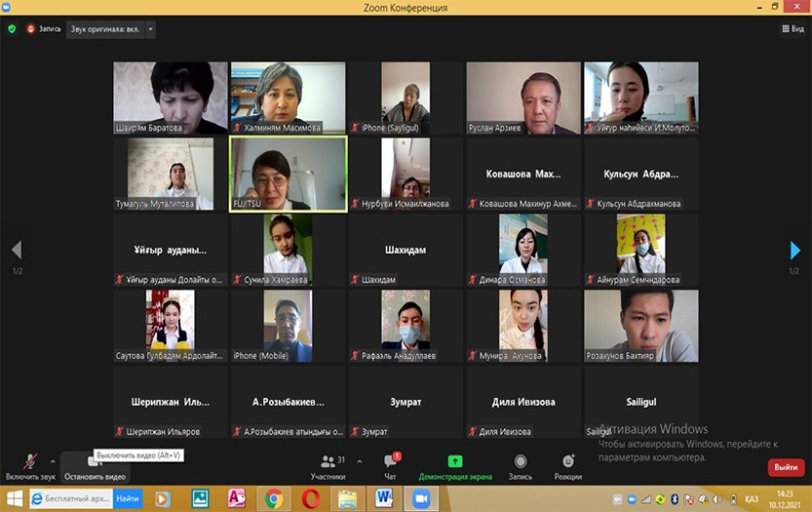Start Демонстрация экрана screen sharing
Viewport: 812px width, 512px height.
(x=454, y=465)
